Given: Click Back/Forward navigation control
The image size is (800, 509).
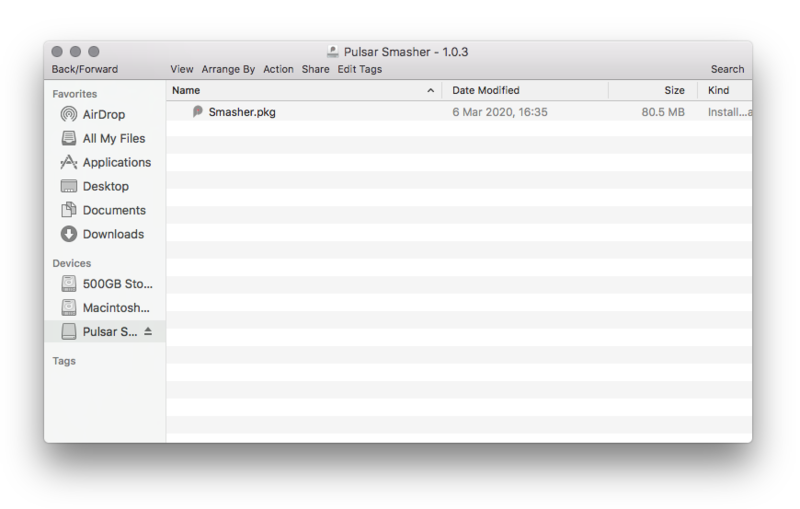Looking at the screenshot, I should (85, 69).
